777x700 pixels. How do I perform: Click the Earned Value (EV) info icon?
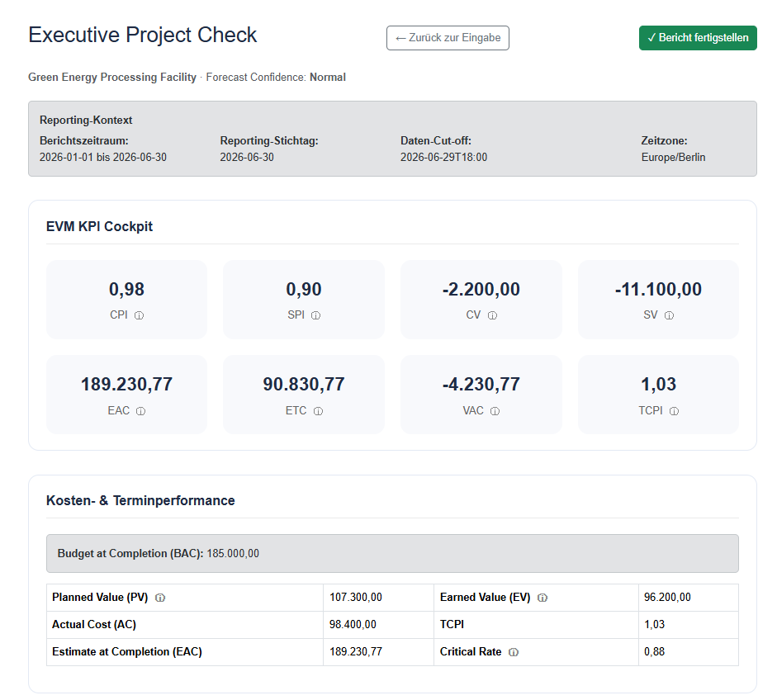tap(542, 598)
